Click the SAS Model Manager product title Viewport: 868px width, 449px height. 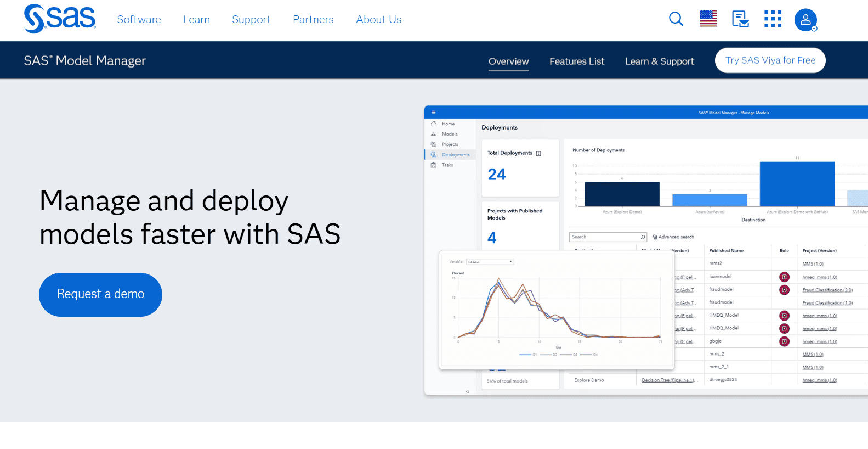(85, 60)
